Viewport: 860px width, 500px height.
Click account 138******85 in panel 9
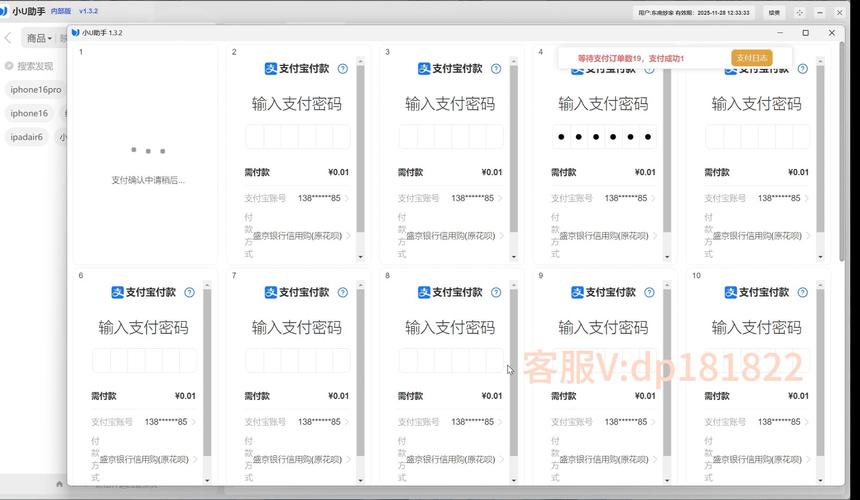[x=626, y=422]
